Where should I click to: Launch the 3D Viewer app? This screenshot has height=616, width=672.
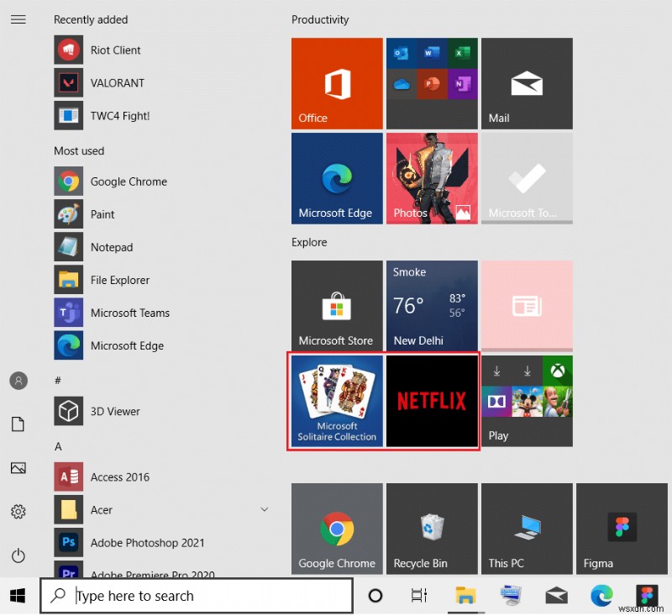(115, 411)
